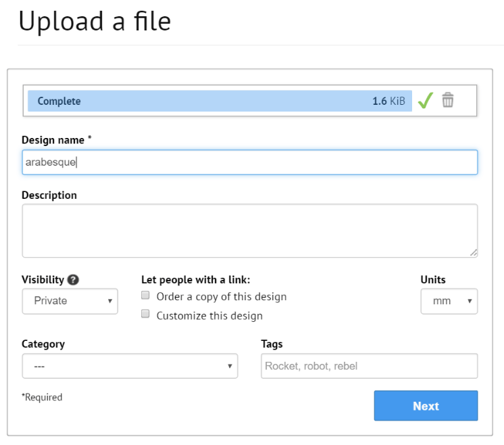Click the Let people with a link label
This screenshot has height=445, width=504.
195,280
